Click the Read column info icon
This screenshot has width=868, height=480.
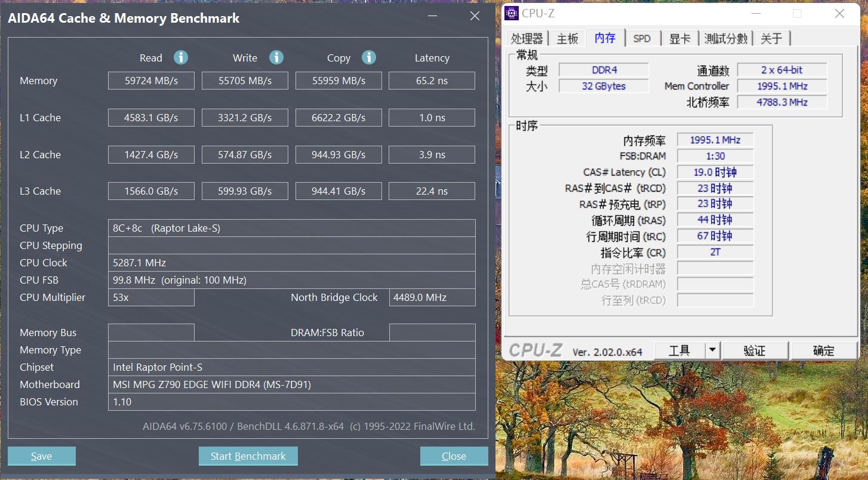pos(181,57)
